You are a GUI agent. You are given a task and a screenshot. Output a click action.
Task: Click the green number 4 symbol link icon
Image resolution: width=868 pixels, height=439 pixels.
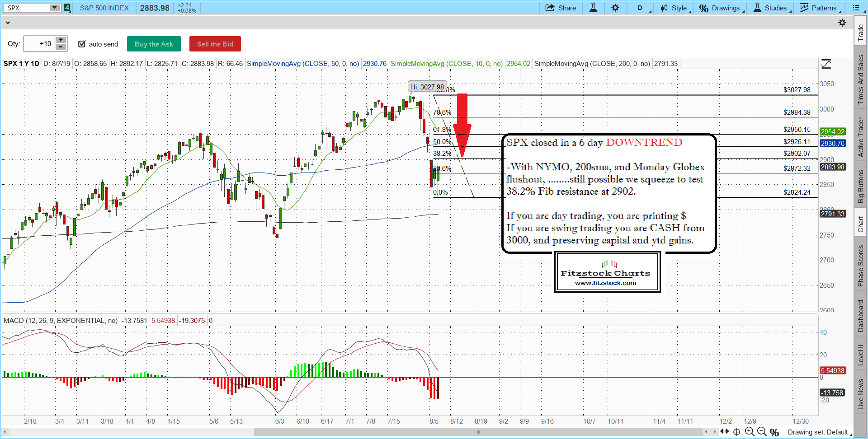pyautogui.click(x=67, y=8)
